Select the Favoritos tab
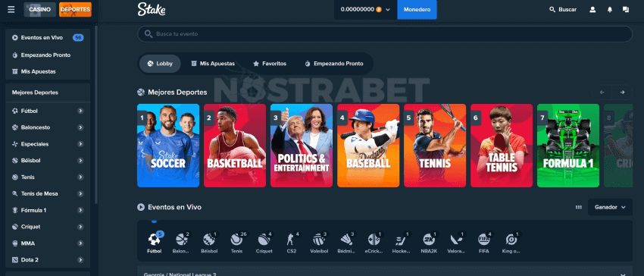Viewport: 644px width, 276px height. pyautogui.click(x=270, y=64)
